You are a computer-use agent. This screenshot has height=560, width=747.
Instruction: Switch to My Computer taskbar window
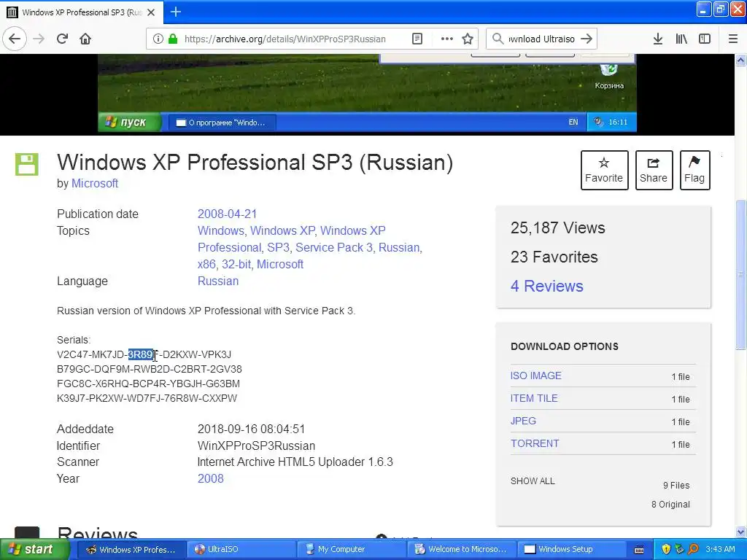coord(351,549)
